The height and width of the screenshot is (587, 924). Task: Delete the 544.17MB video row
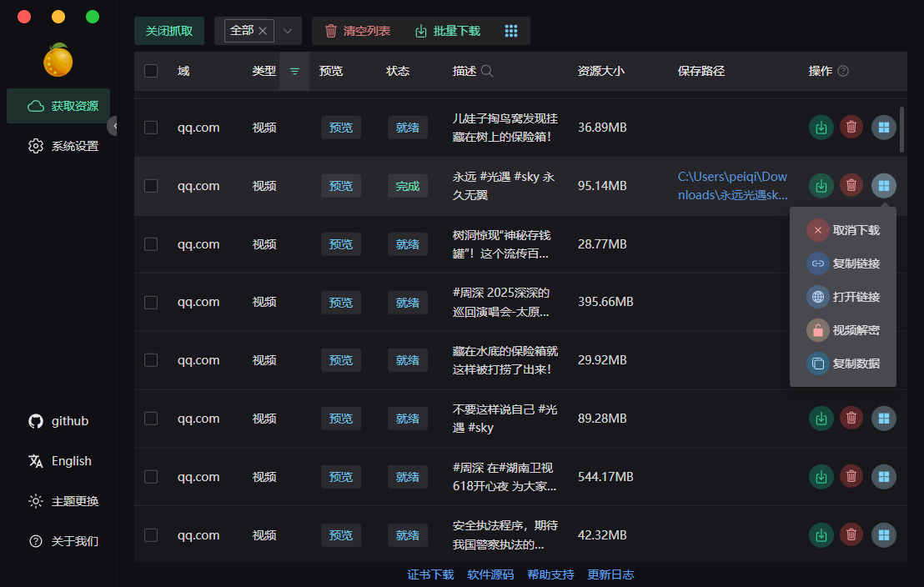[851, 477]
